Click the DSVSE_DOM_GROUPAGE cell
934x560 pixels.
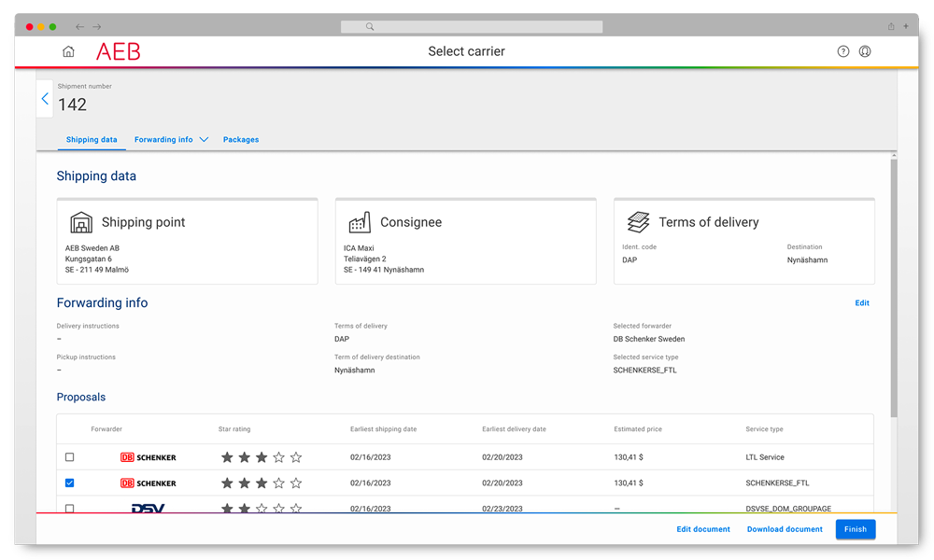click(788, 509)
